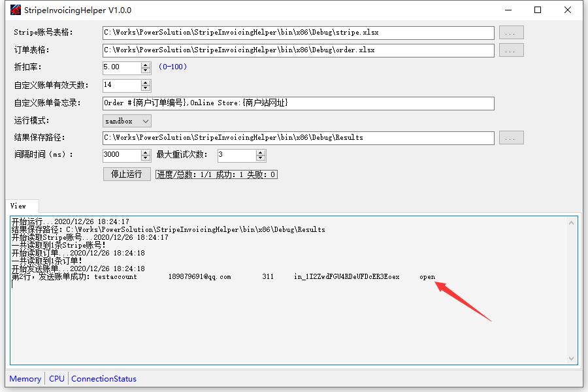Viewport: 588px width, 392px height.
Task: Click the log scrollbar up arrow
Action: coord(571,223)
